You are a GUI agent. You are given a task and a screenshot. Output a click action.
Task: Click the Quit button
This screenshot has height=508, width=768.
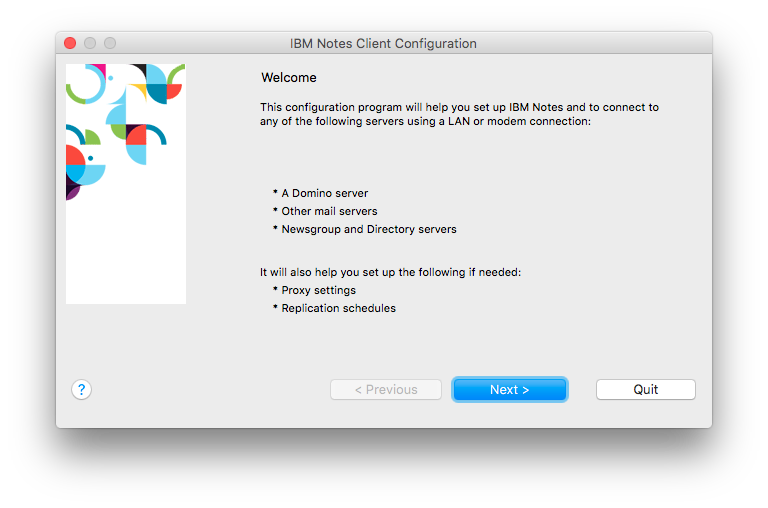pyautogui.click(x=646, y=389)
